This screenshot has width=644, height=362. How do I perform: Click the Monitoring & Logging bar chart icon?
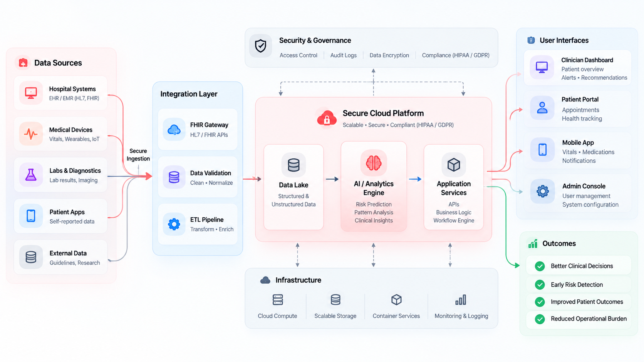[461, 300]
